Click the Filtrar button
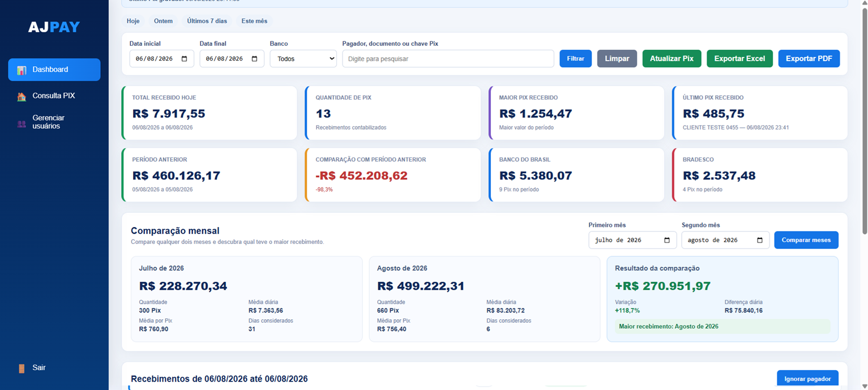 tap(575, 59)
